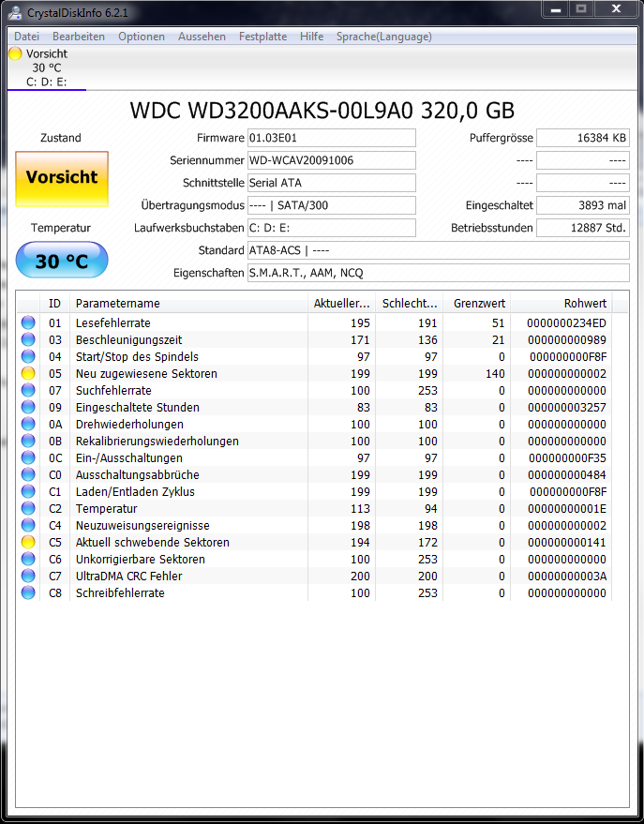Open the Festplatte menu
Screen dimensions: 644x824
click(262, 37)
